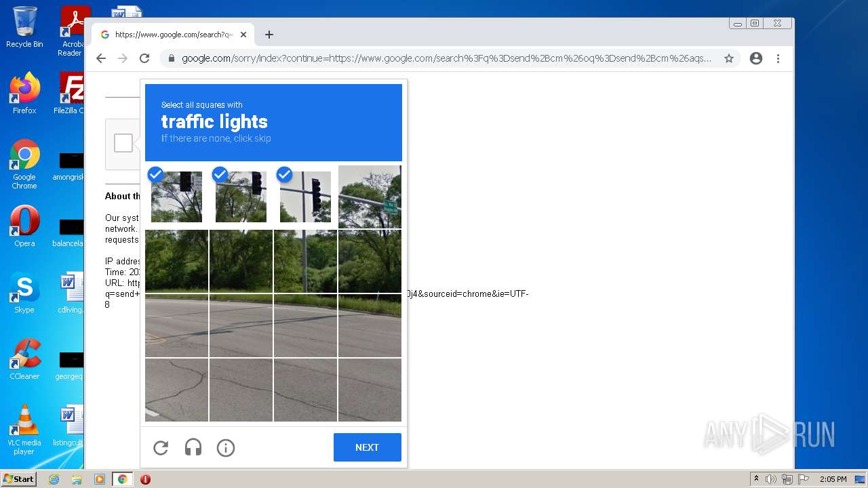Image resolution: width=868 pixels, height=488 pixels.
Task: Launch Internet Explorer from taskbar
Action: point(54,479)
